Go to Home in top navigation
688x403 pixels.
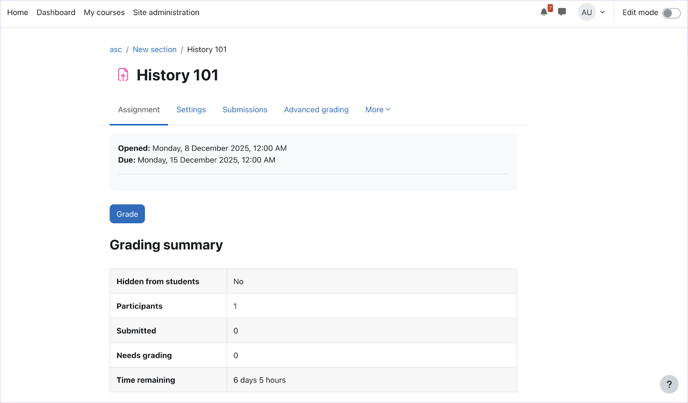tap(18, 13)
